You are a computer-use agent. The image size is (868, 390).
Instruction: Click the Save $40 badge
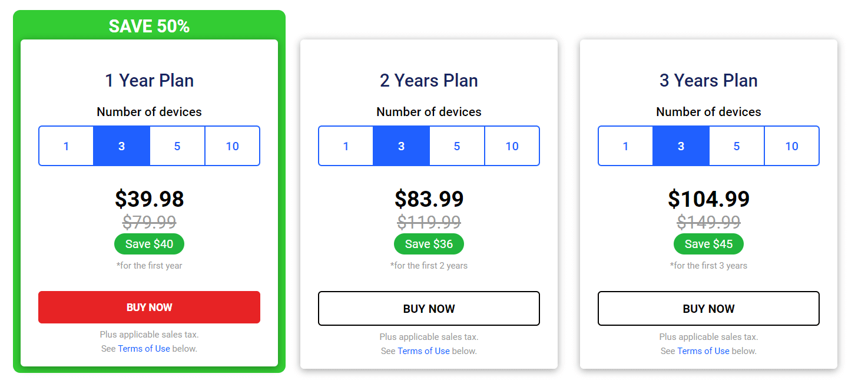149,244
